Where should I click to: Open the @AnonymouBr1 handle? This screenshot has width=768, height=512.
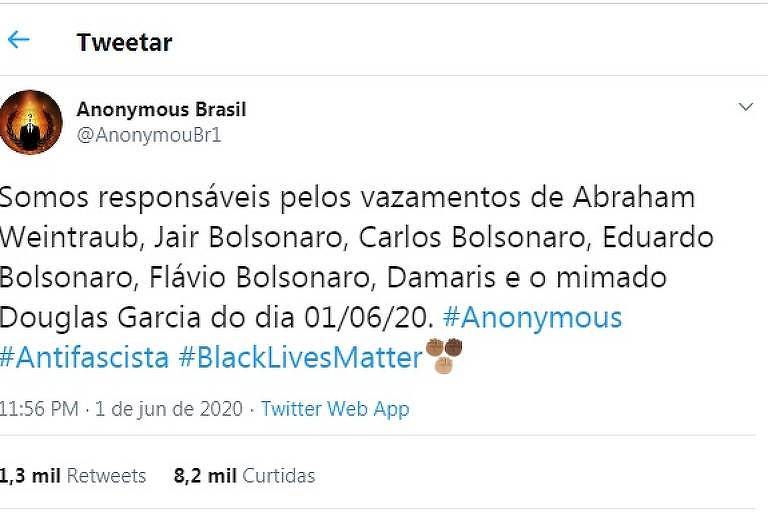[x=149, y=135]
